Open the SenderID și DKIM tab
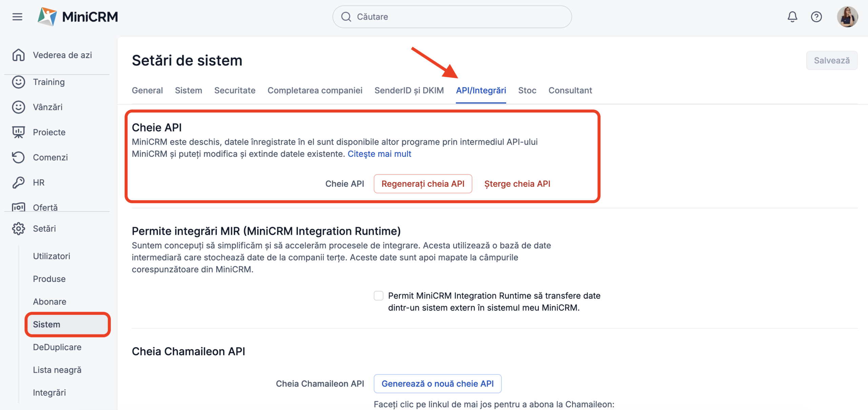This screenshot has height=410, width=868. (x=409, y=90)
